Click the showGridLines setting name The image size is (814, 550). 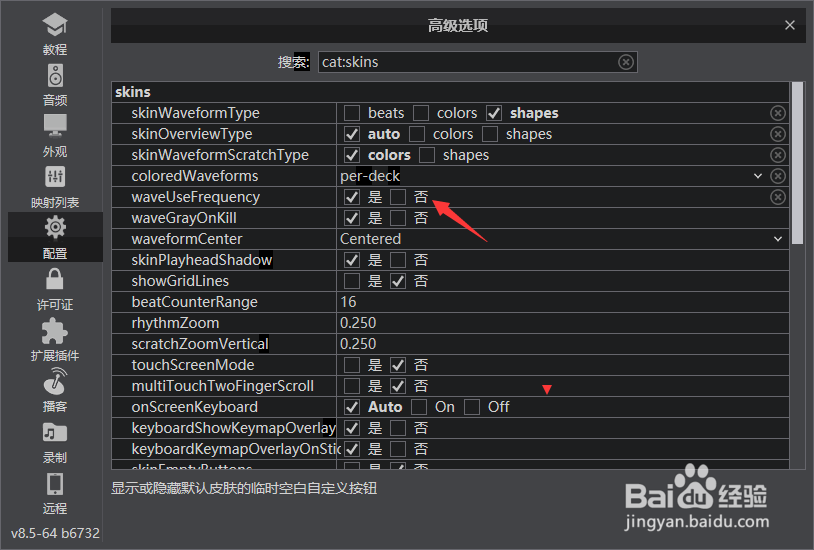pyautogui.click(x=180, y=281)
